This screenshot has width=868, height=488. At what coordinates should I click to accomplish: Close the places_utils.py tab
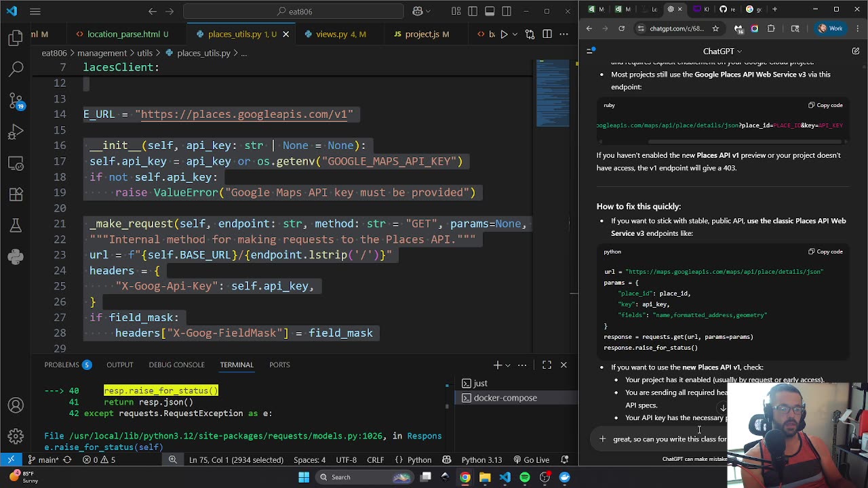285,34
